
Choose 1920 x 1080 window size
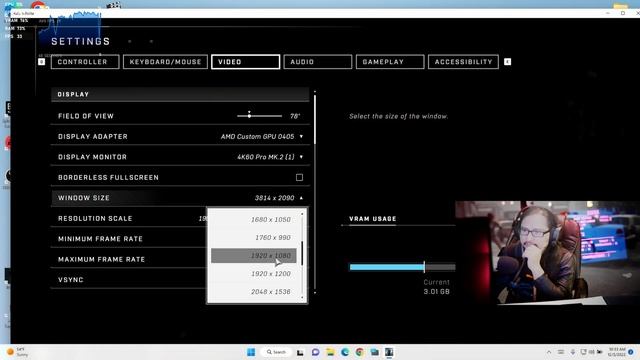(253, 256)
